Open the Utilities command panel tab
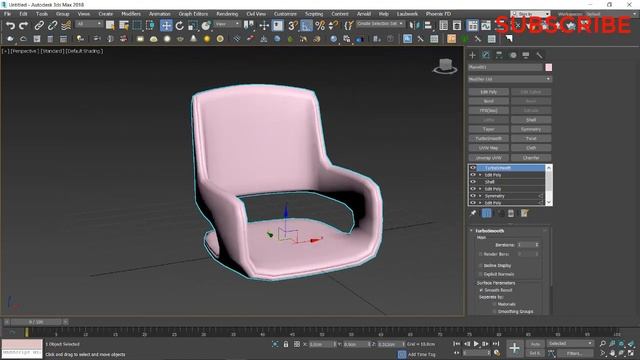Viewport: 640px width, 360px height. pyautogui.click(x=540, y=55)
